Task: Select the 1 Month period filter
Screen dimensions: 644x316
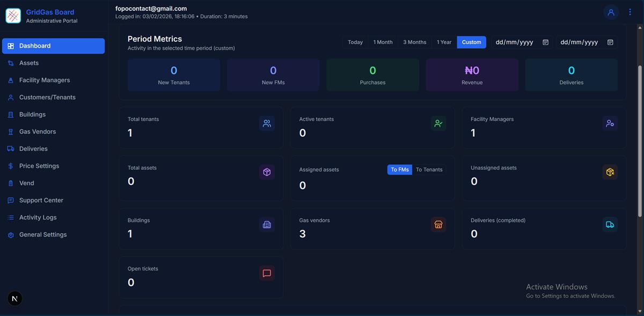Action: (x=383, y=42)
